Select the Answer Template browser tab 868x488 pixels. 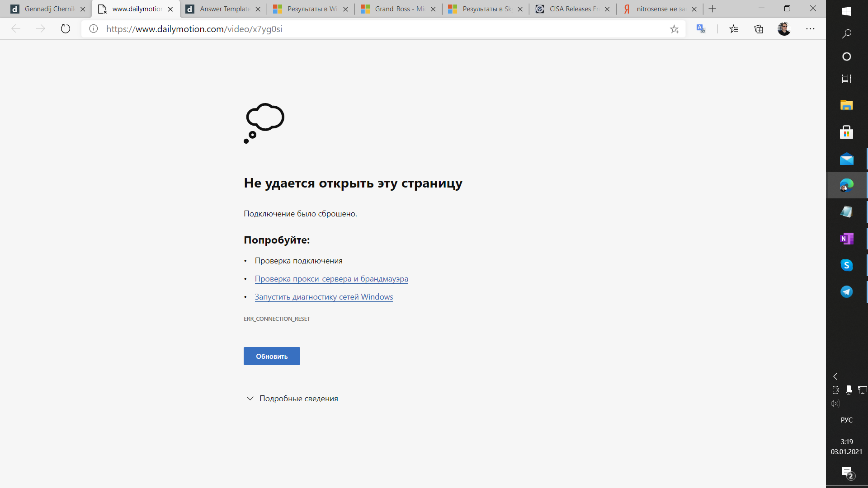(224, 9)
